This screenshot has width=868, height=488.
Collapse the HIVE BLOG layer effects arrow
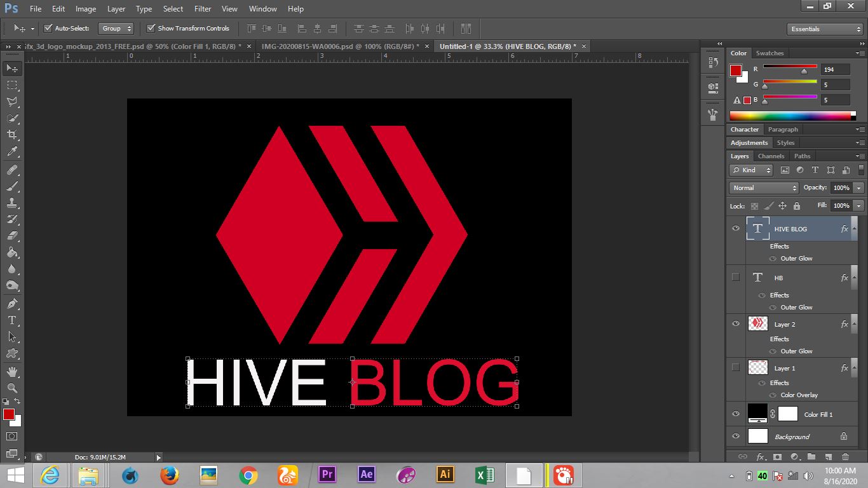click(854, 228)
